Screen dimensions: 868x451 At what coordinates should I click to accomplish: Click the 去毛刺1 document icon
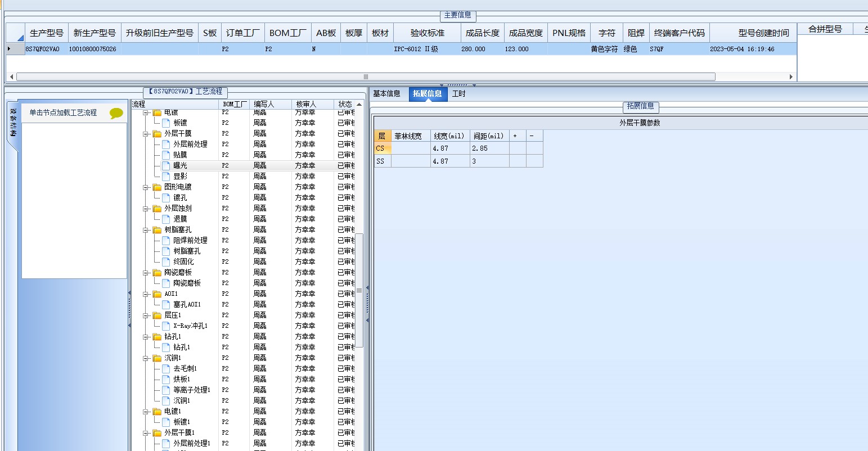point(166,368)
